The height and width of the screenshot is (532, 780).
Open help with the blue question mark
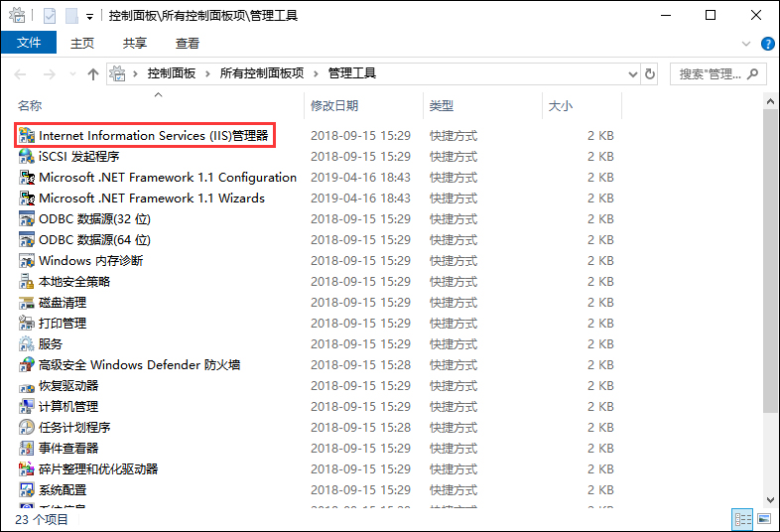767,44
